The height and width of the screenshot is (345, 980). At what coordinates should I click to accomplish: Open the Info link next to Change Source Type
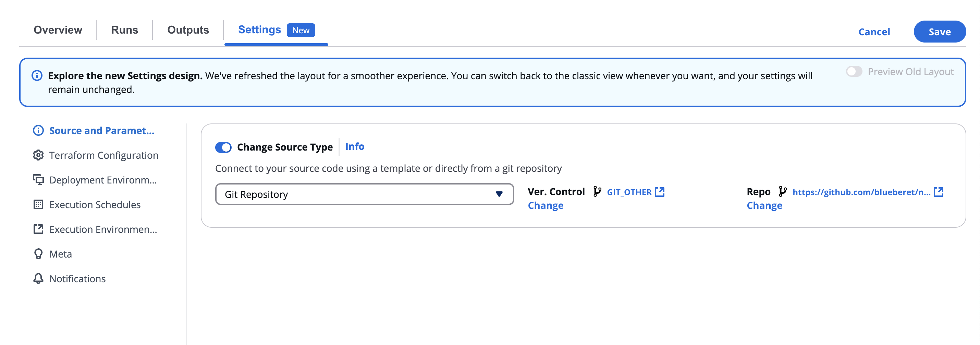[x=354, y=146]
